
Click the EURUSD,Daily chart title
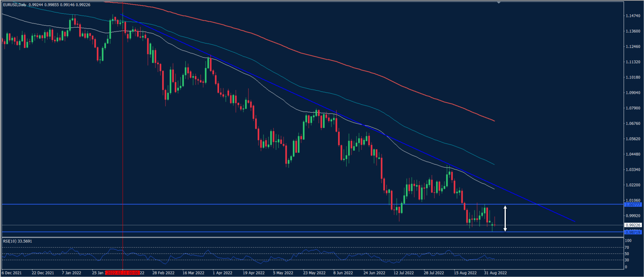15,5
